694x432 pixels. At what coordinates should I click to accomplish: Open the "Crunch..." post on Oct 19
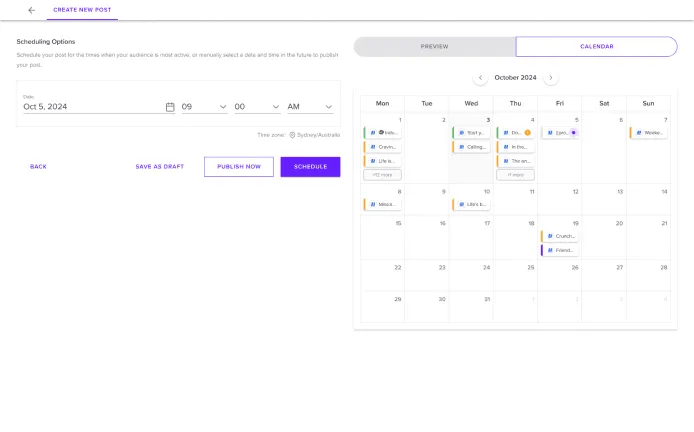559,236
